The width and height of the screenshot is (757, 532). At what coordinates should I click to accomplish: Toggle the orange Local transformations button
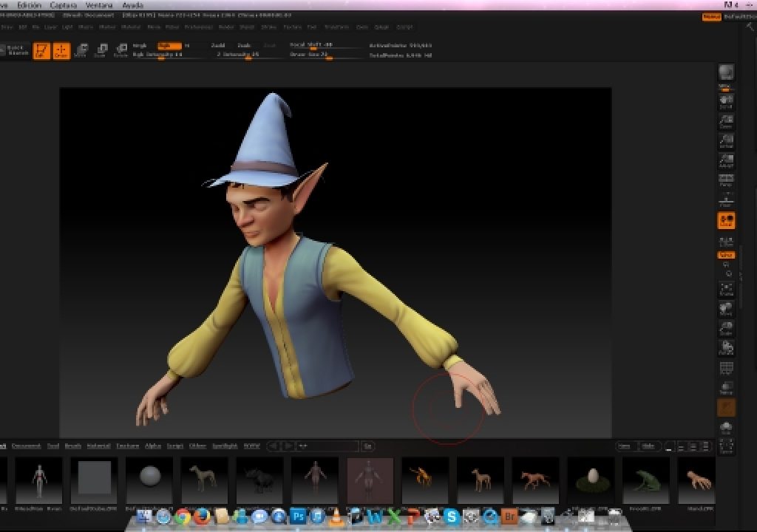[726, 221]
